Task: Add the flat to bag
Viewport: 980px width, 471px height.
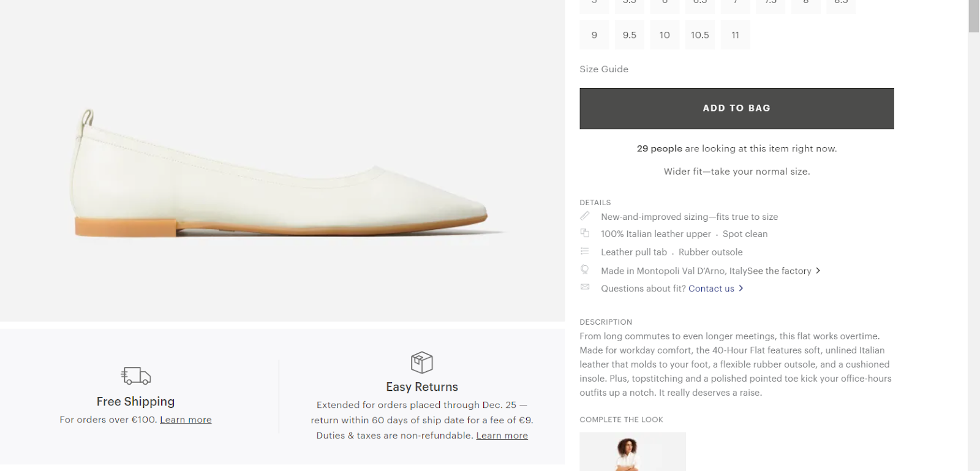Action: (737, 108)
